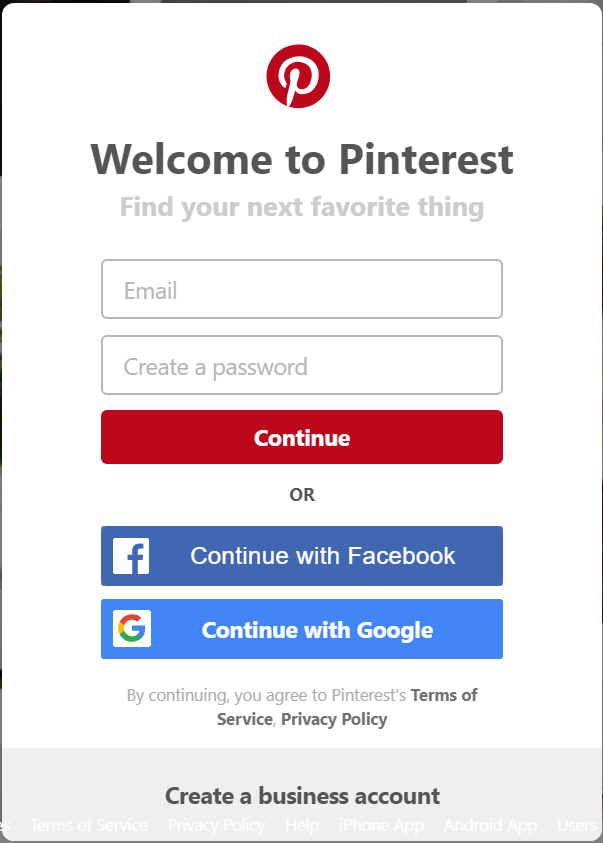
Task: Choose Continue with Google
Action: (301, 629)
